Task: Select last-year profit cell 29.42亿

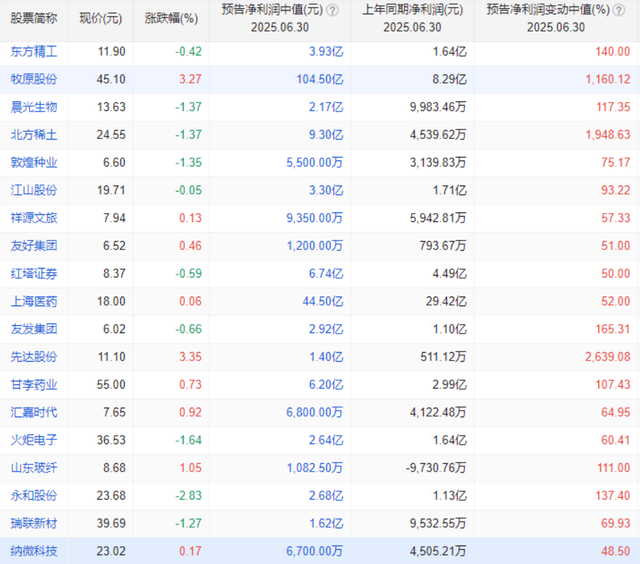Action: click(446, 301)
